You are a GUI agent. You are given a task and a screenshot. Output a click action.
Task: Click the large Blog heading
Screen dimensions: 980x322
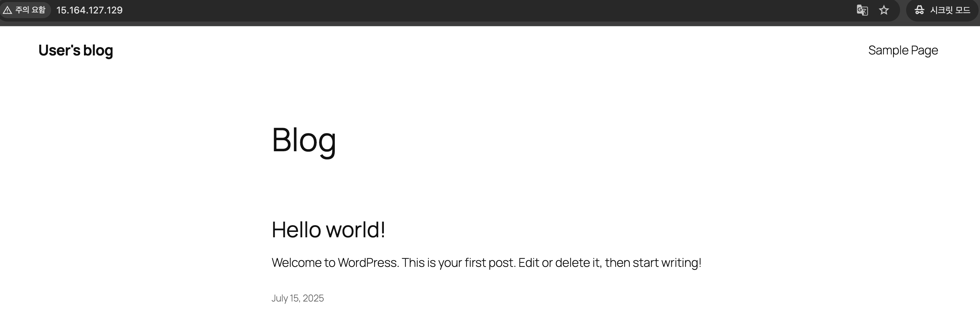[x=304, y=140]
